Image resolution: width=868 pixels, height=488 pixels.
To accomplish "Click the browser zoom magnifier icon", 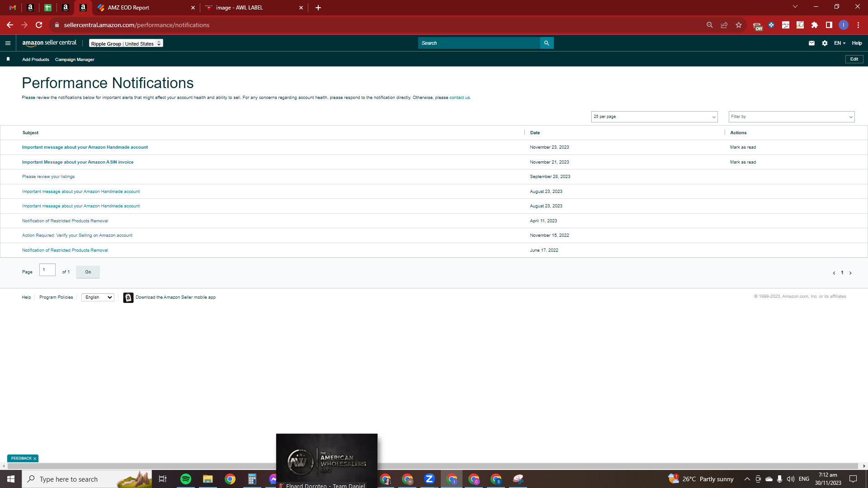I will click(710, 25).
